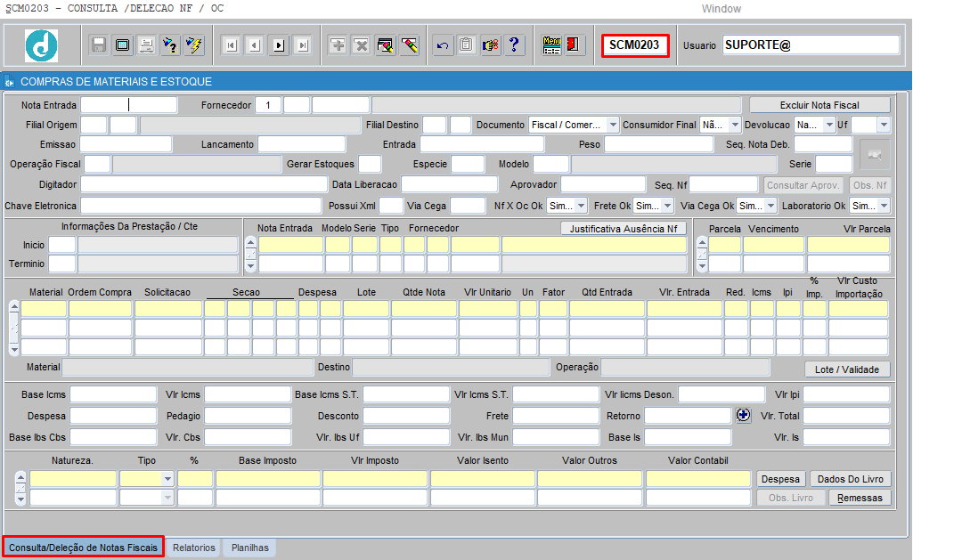Click the Execute Query lightning icon
Viewport: 962px width, 560px height.
[x=193, y=45]
